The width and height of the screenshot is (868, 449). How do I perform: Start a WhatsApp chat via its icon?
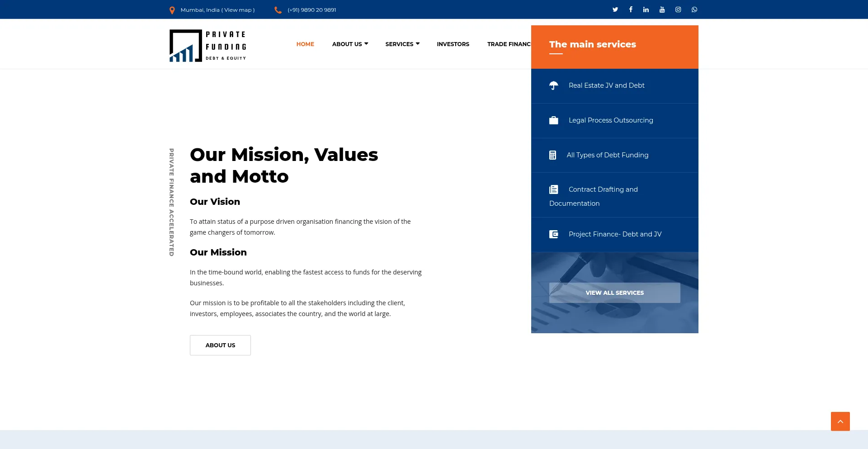coord(694,9)
